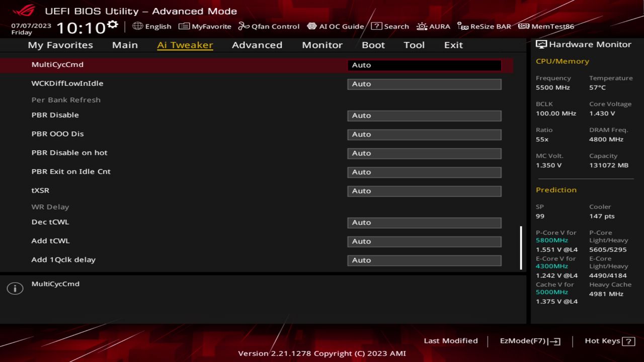Switch to the Main tab
This screenshot has height=362, width=644.
pyautogui.click(x=125, y=45)
